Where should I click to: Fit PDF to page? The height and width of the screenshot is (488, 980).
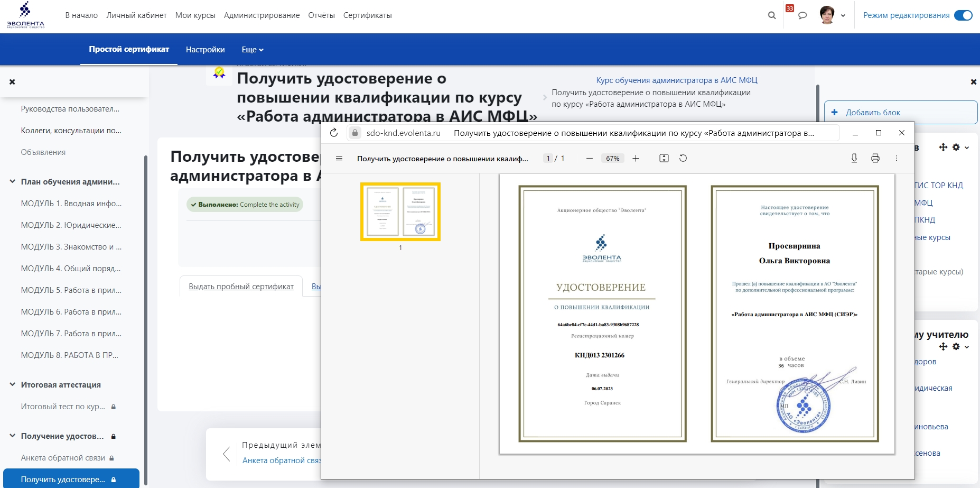pyautogui.click(x=664, y=159)
